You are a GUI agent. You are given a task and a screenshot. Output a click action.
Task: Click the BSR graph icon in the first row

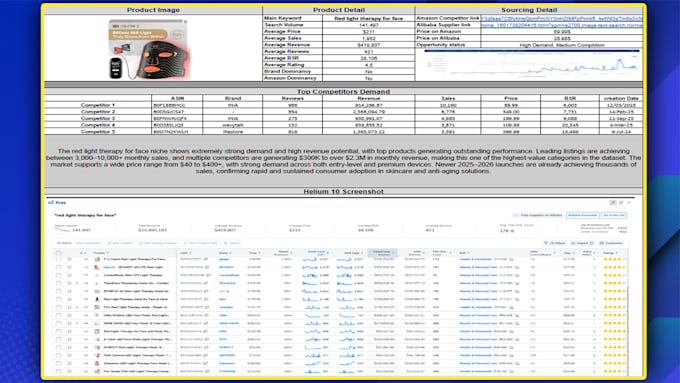point(512,259)
